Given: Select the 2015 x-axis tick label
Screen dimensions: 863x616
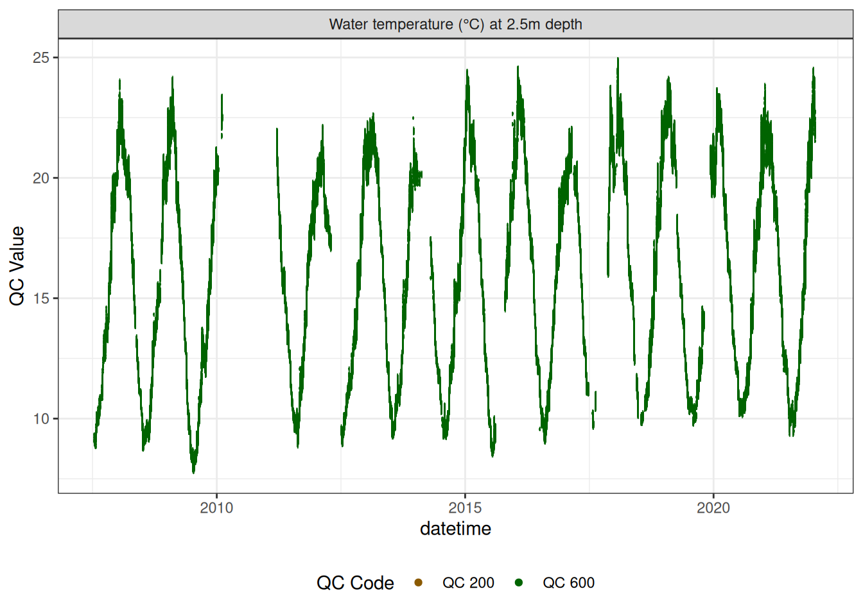Looking at the screenshot, I should pos(465,508).
